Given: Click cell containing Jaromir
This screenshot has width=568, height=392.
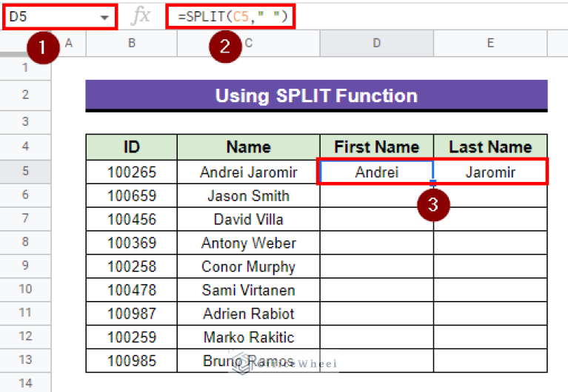Looking at the screenshot, I should tap(490, 172).
